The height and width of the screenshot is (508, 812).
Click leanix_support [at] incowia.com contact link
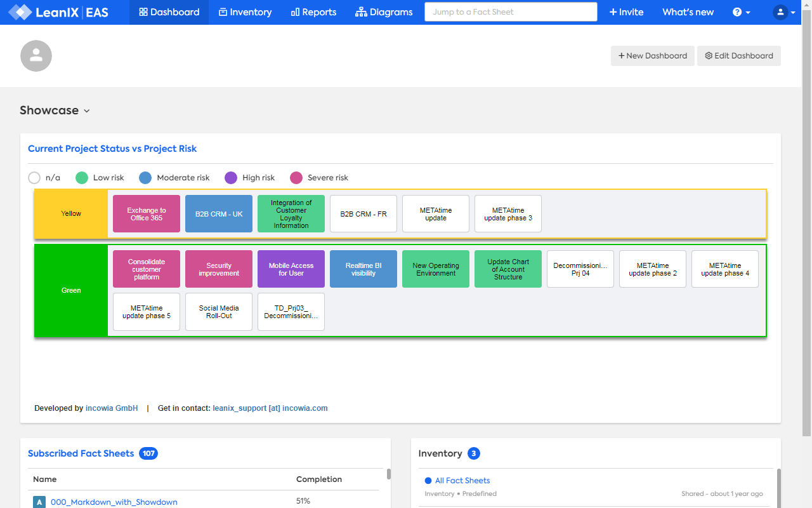[x=270, y=408]
